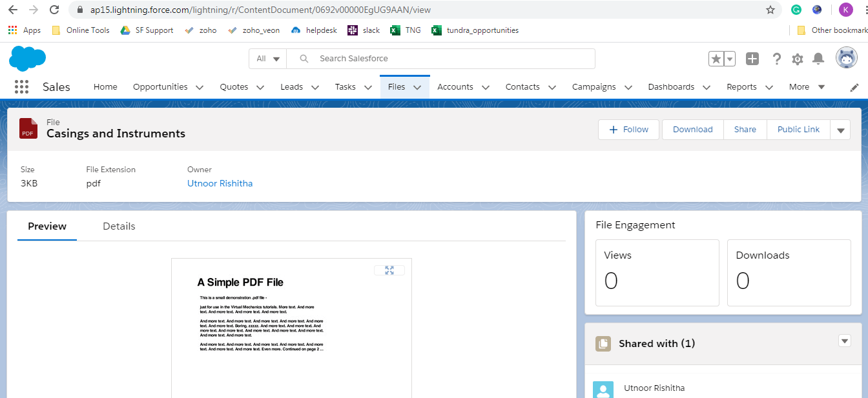
Task: Follow the Casings and Instruments file
Action: point(628,129)
